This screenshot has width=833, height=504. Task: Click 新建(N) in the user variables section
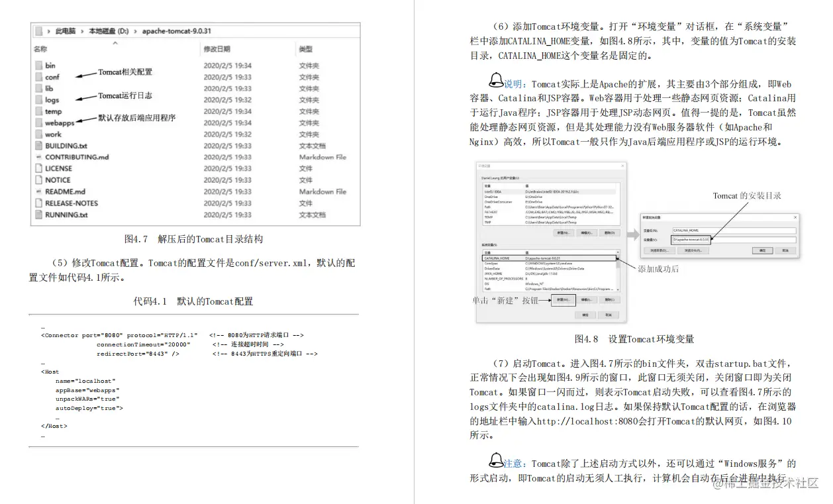(563, 232)
